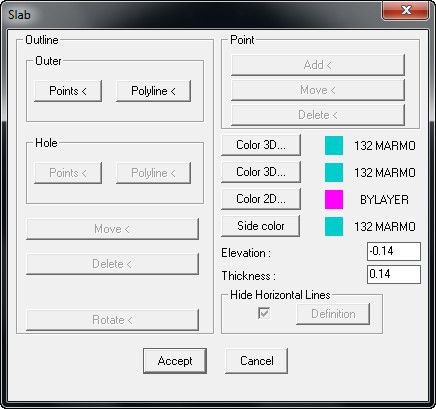Toggle the Hide Horizontal Lines checkbox
This screenshot has height=409, width=436.
pyautogui.click(x=264, y=313)
